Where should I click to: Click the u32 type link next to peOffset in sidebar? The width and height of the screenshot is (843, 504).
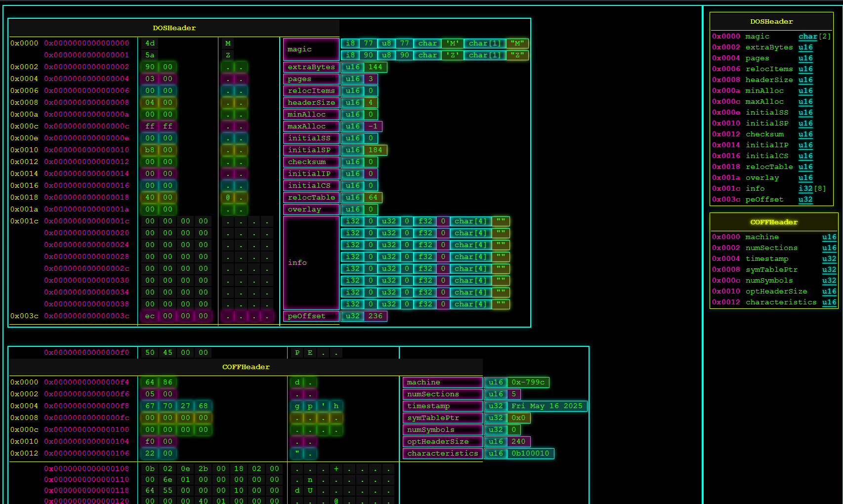point(805,200)
